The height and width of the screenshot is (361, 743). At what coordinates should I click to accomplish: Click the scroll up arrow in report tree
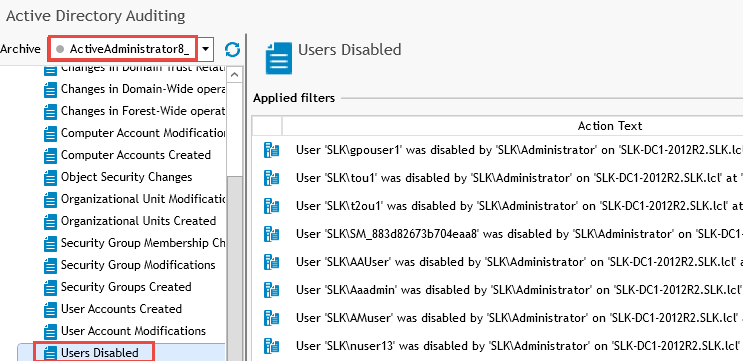[x=235, y=75]
